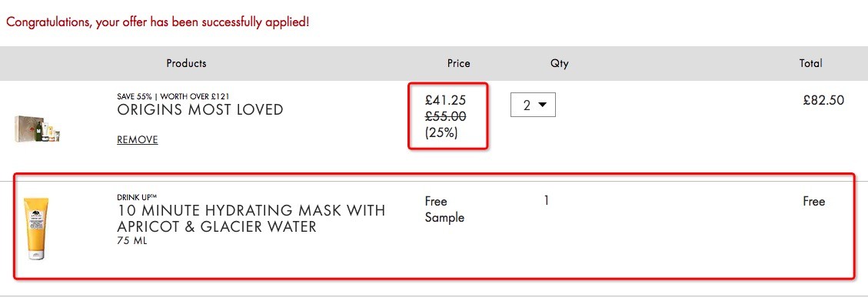Click the Price column header
Screen dimensions: 868x298
(458, 63)
